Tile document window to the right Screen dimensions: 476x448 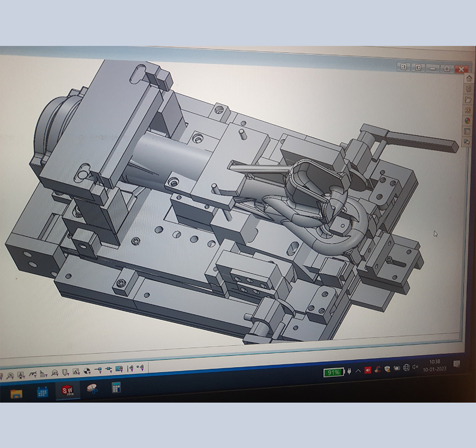click(418, 68)
